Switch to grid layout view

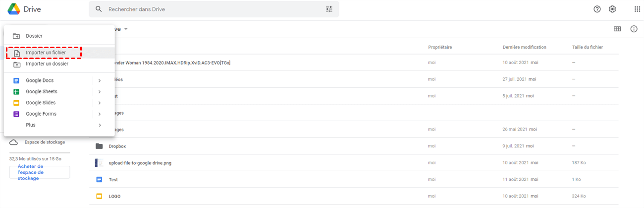click(x=617, y=29)
